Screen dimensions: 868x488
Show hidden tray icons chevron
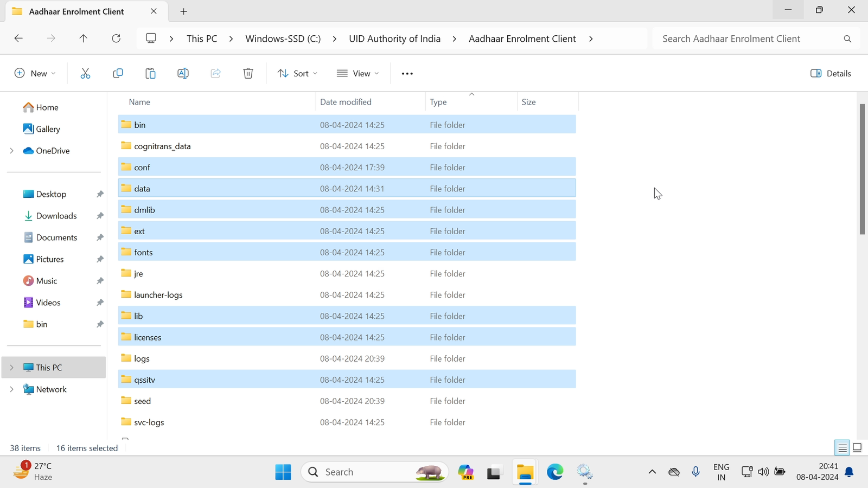click(652, 472)
